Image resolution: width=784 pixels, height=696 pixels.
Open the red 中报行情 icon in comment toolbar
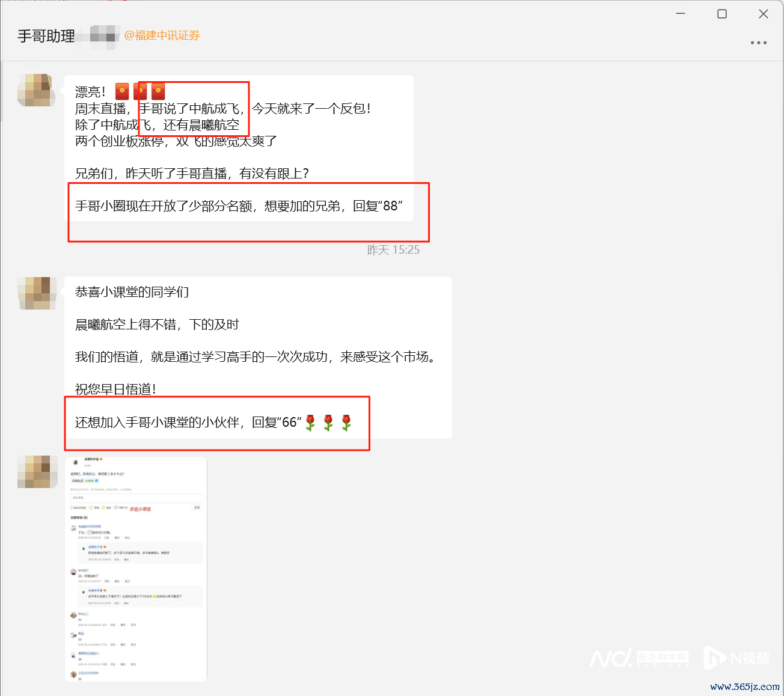point(115,507)
